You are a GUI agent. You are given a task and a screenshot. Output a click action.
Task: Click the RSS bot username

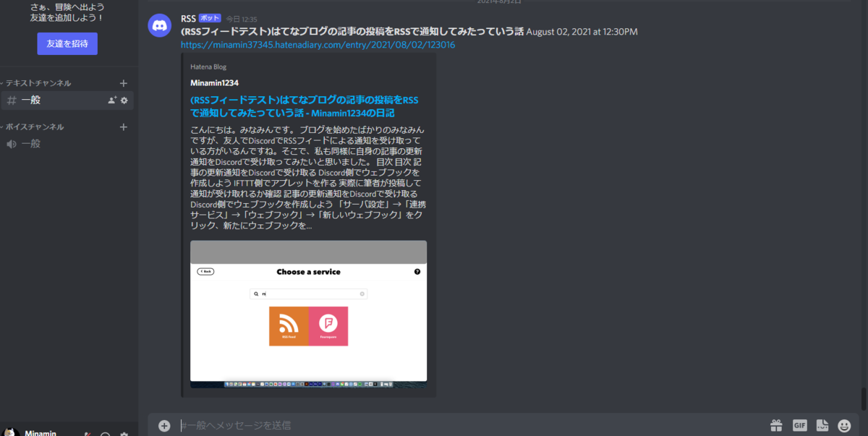point(188,17)
